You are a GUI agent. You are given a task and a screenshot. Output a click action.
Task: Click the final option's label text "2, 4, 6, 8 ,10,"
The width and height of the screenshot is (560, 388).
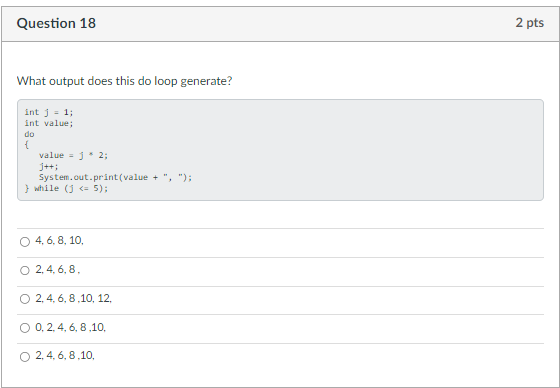tap(65, 355)
